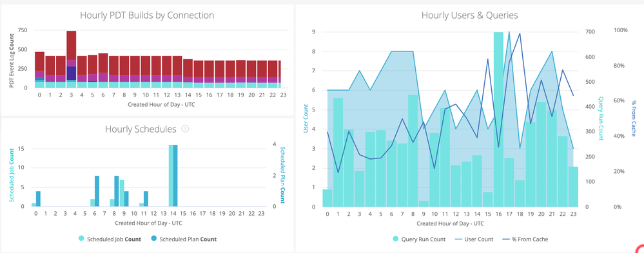Click the 100% tick on cache axis

pyautogui.click(x=620, y=30)
